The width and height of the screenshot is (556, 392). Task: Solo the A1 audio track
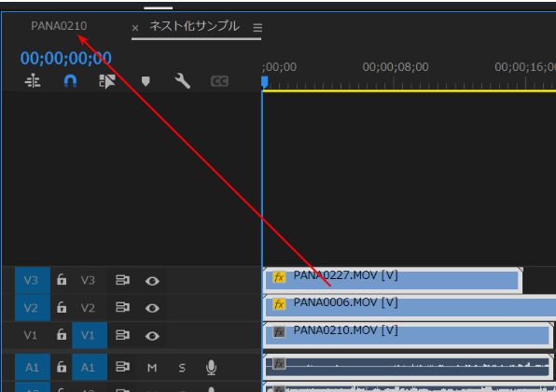click(x=182, y=368)
